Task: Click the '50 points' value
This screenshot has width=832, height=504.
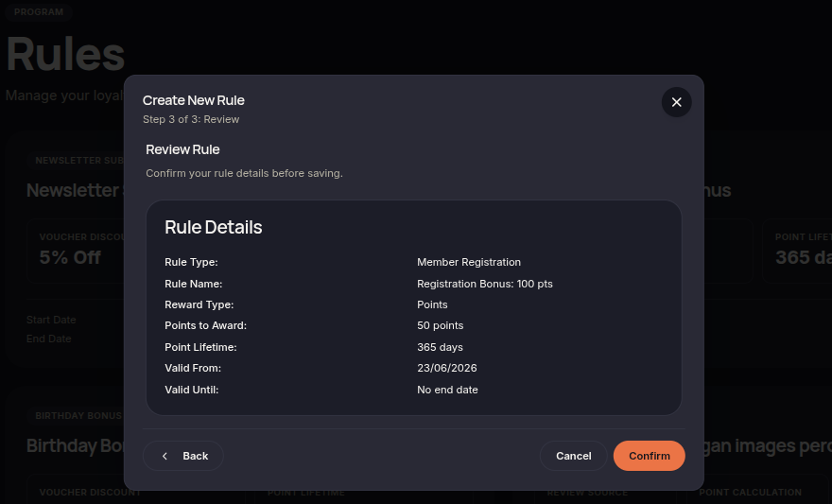Action: pyautogui.click(x=440, y=325)
